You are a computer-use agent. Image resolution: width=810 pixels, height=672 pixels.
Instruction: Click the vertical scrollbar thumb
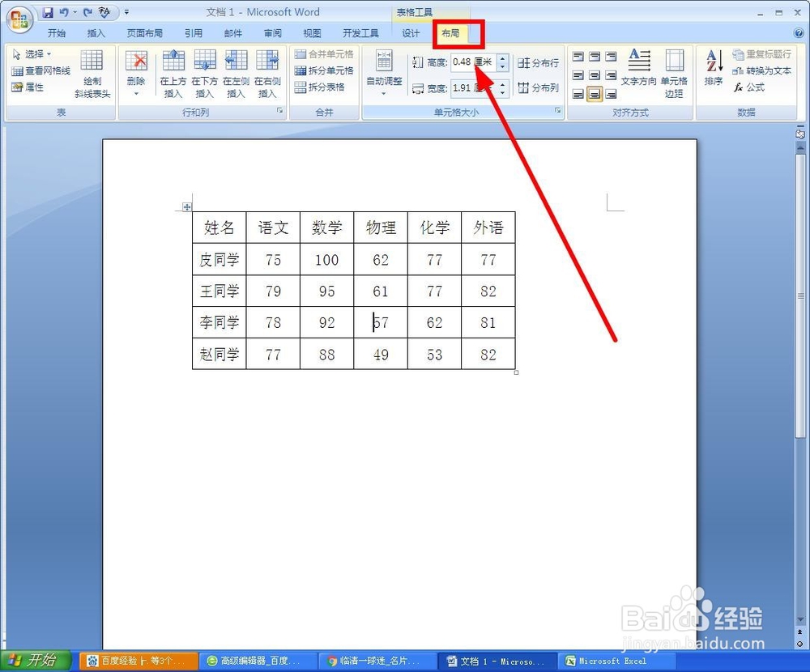point(800,296)
